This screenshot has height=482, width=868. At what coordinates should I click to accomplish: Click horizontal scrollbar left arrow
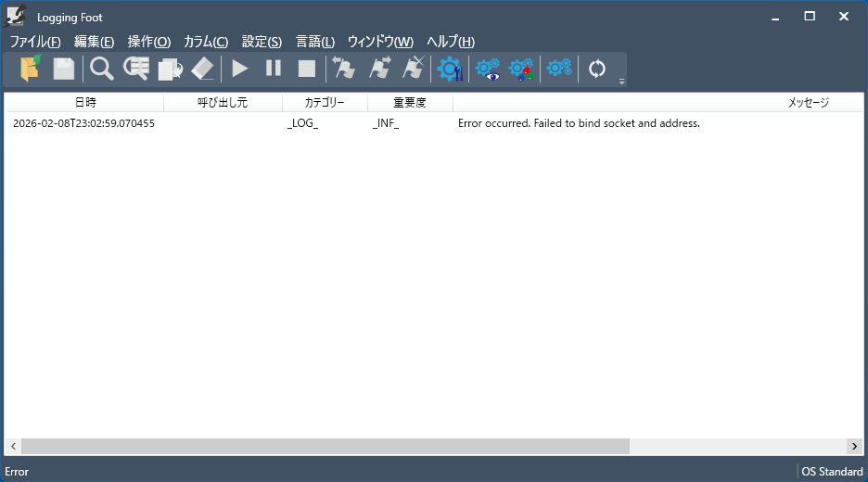tap(13, 446)
